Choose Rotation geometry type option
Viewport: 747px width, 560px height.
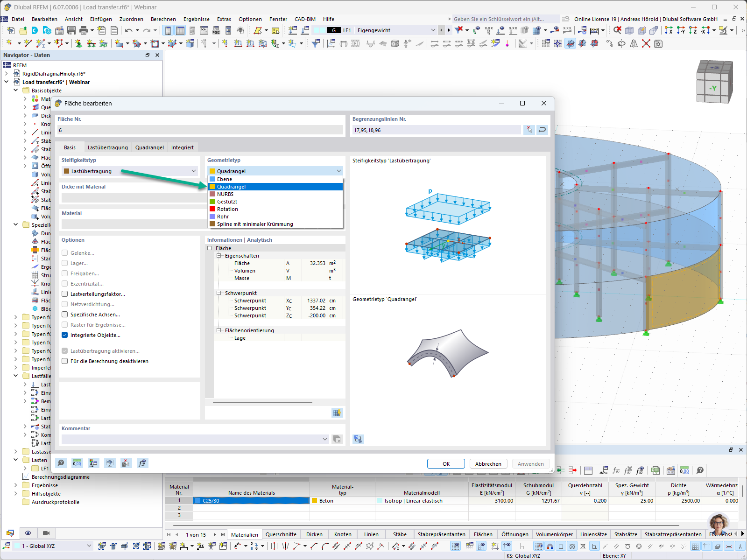pyautogui.click(x=275, y=209)
